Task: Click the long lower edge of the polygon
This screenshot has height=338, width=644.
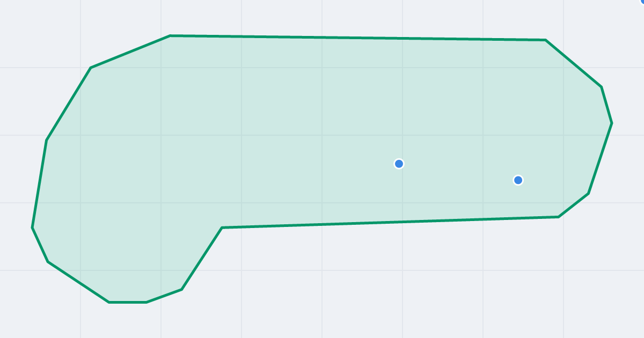Action: pos(390,222)
